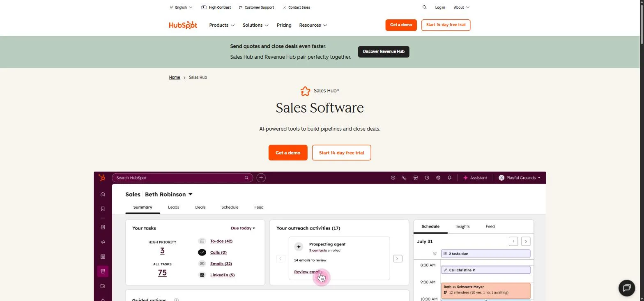Screen dimensions: 644x301
Task: Open the Assistant sparkle button
Action: (475, 178)
